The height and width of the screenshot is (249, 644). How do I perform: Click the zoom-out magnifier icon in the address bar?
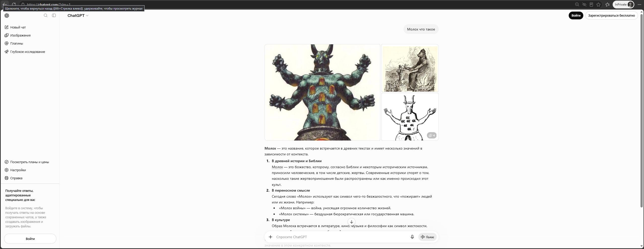coord(577,4)
